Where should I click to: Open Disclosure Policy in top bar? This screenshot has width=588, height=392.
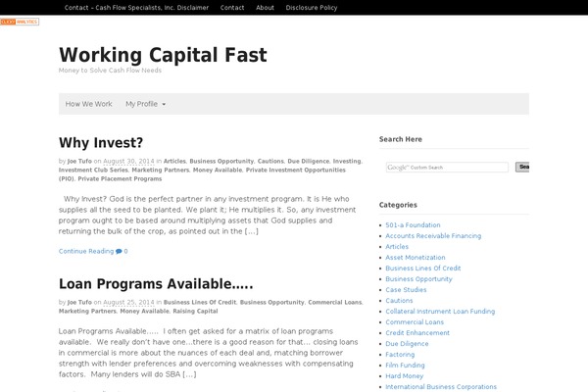click(312, 8)
